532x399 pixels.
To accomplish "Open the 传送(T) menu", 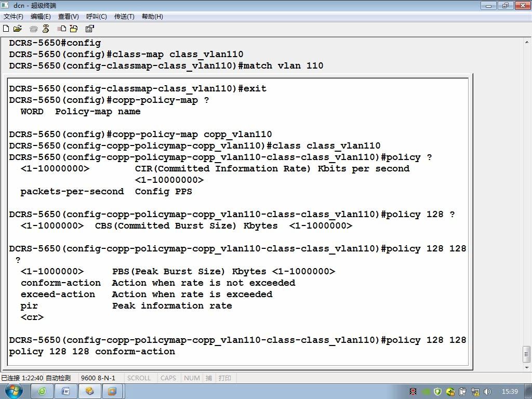I will pyautogui.click(x=124, y=16).
